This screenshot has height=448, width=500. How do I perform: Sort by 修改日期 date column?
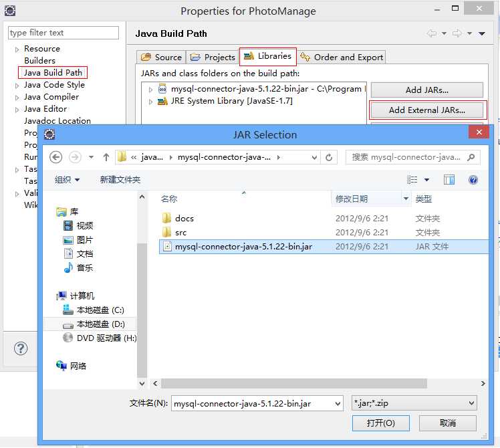(x=352, y=199)
